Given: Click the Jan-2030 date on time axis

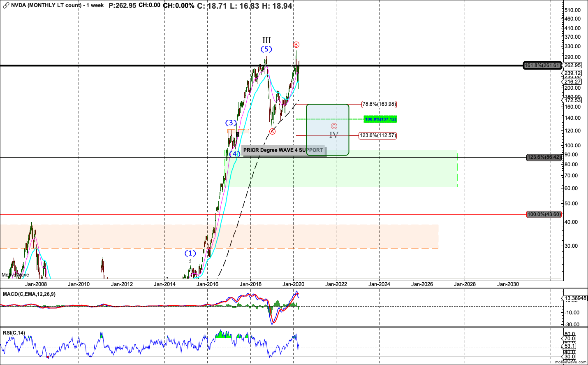Looking at the screenshot, I should [508, 284].
